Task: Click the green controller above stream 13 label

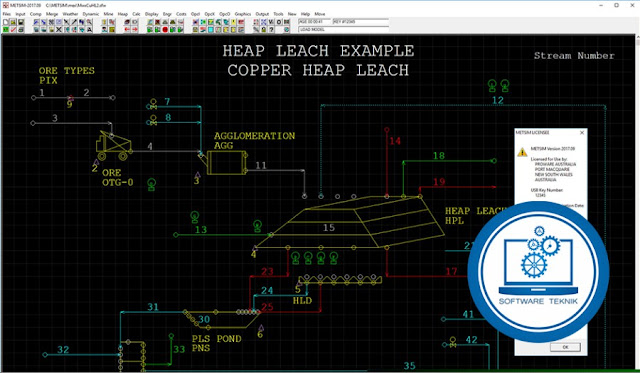Action: pyautogui.click(x=195, y=217)
